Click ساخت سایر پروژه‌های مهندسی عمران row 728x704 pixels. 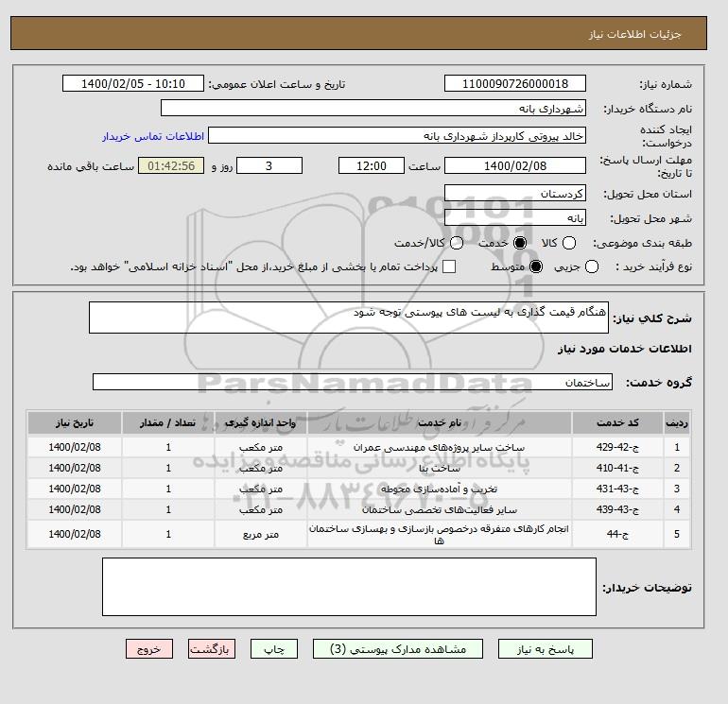point(359,447)
